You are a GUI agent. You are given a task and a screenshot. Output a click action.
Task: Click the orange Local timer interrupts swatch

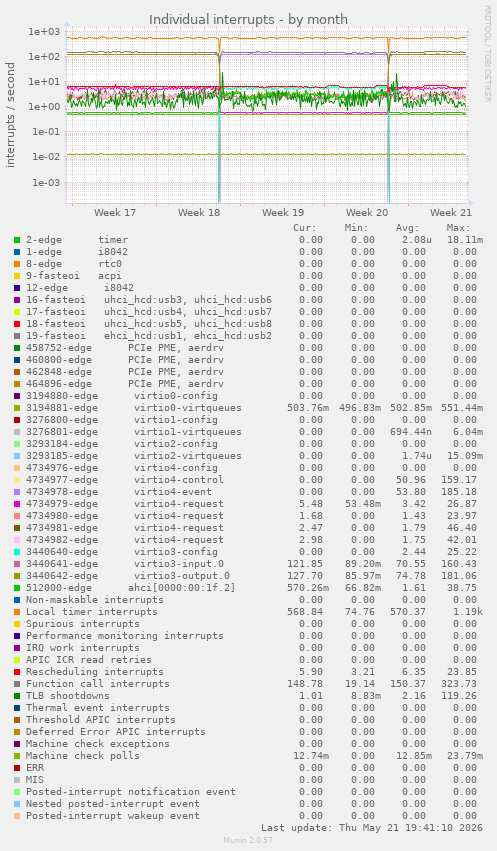[17, 612]
